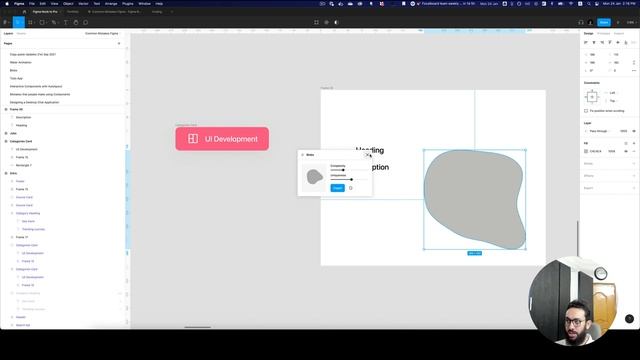Toggle constrain proportions link icon
This screenshot has height=360, width=640.
(634, 62)
